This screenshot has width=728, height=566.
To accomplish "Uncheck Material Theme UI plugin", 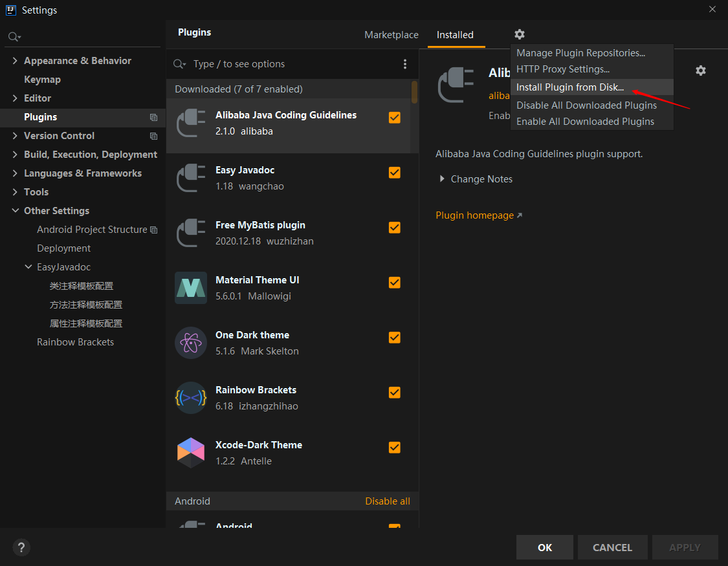I will pos(395,283).
